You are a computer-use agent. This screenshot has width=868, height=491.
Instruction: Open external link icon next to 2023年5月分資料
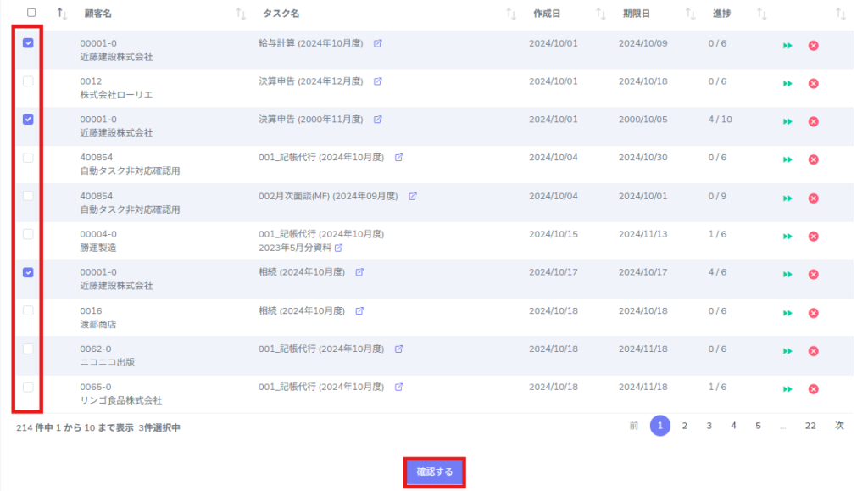(x=339, y=248)
